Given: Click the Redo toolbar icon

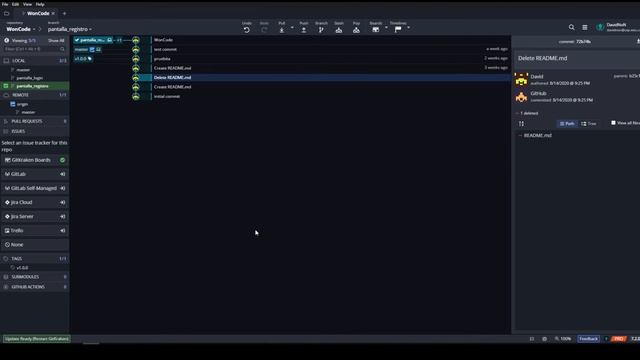Looking at the screenshot, I should 264,30.
